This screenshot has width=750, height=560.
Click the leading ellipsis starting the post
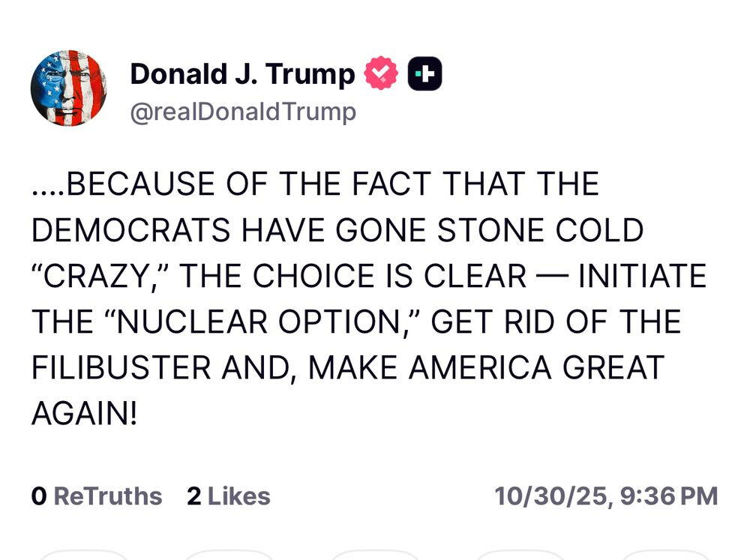pyautogui.click(x=48, y=184)
